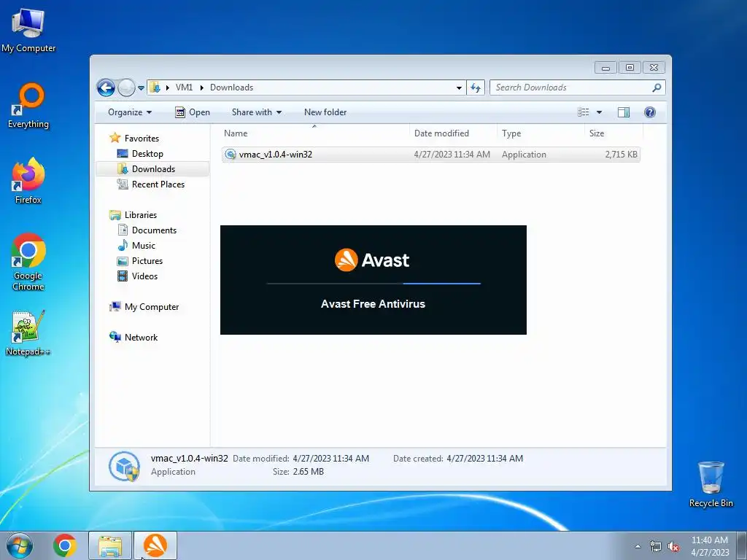Image resolution: width=747 pixels, height=560 pixels.
Task: Open Firefox desktop shortcut
Action: 28,181
